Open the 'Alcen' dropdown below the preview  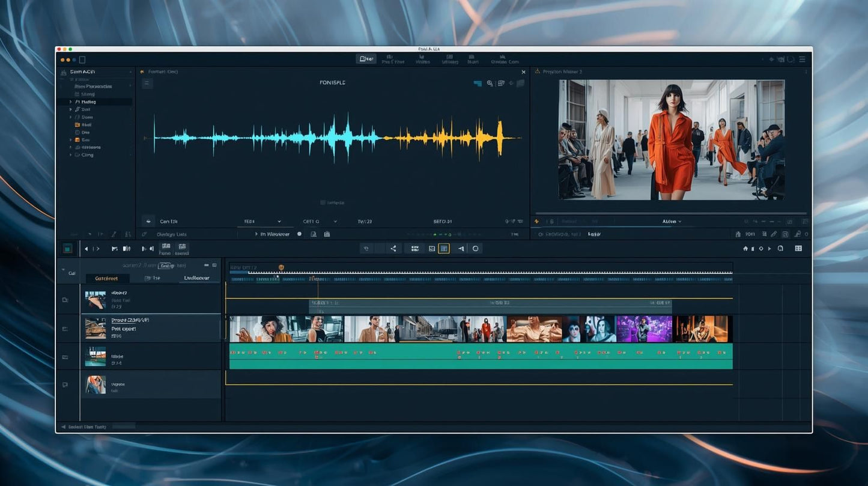[672, 221]
